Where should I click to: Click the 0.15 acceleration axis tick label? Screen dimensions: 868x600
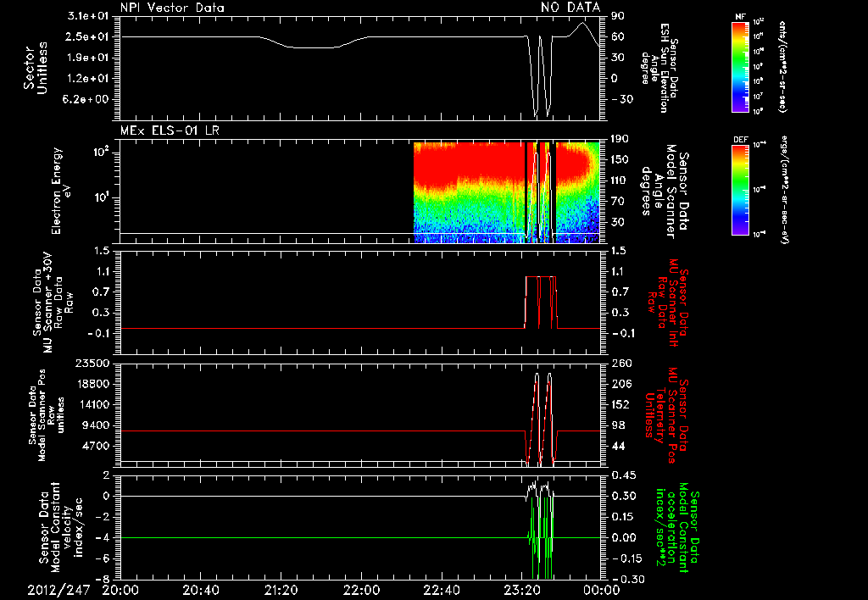(623, 517)
